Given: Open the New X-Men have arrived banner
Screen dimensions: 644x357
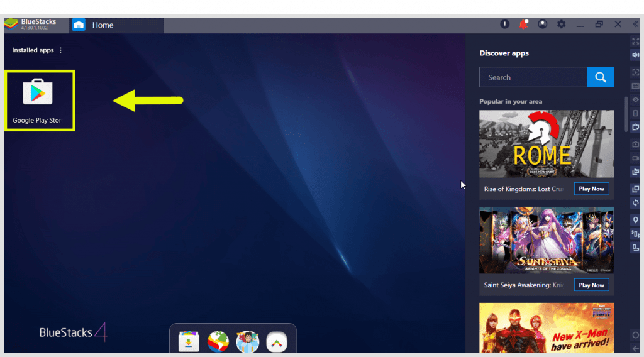Looking at the screenshot, I should coord(547,328).
